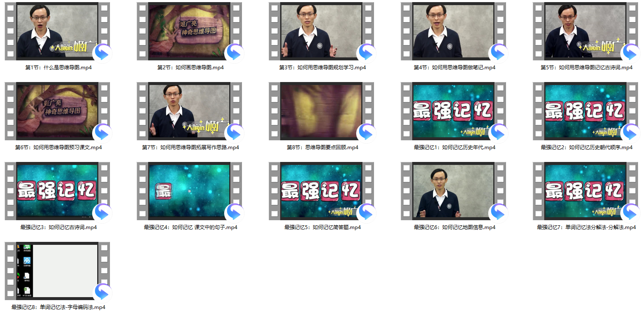Screen dimensions: 644x312
Task: Click the play icon on 最强记忆6：地图信息 video
Action: [497, 212]
